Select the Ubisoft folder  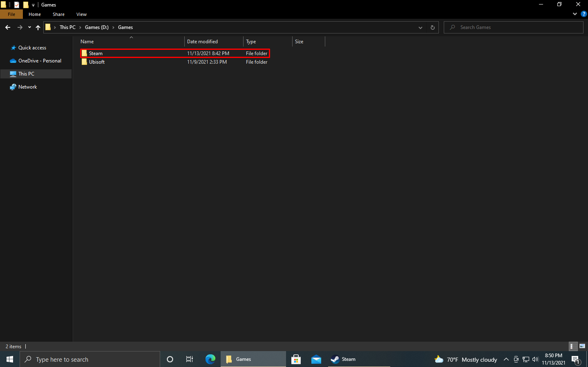175,62
